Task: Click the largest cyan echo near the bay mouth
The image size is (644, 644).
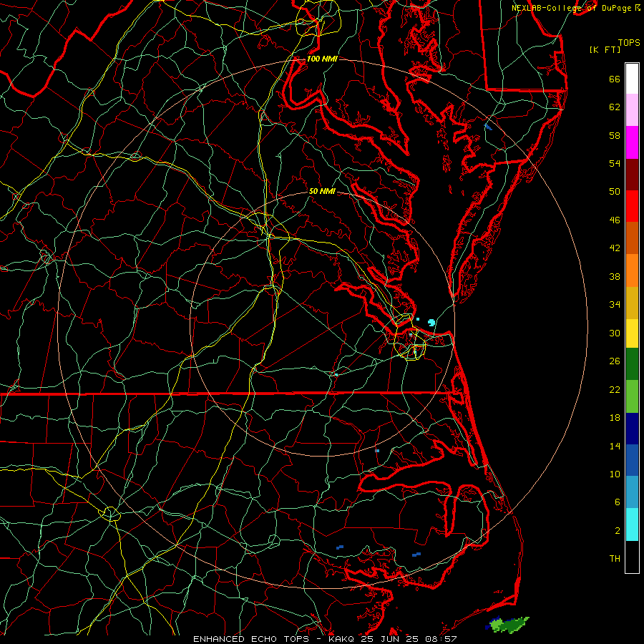Action: click(431, 323)
